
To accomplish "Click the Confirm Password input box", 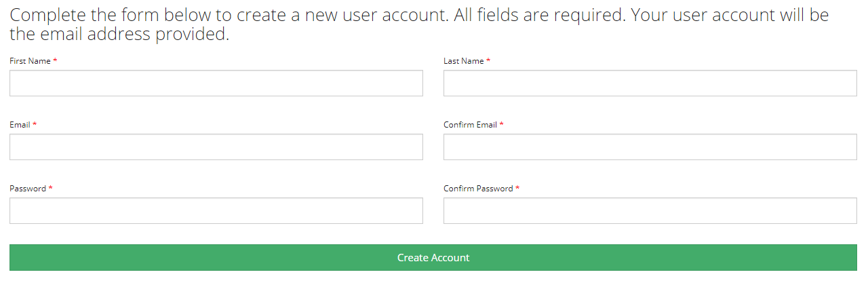I will click(650, 211).
